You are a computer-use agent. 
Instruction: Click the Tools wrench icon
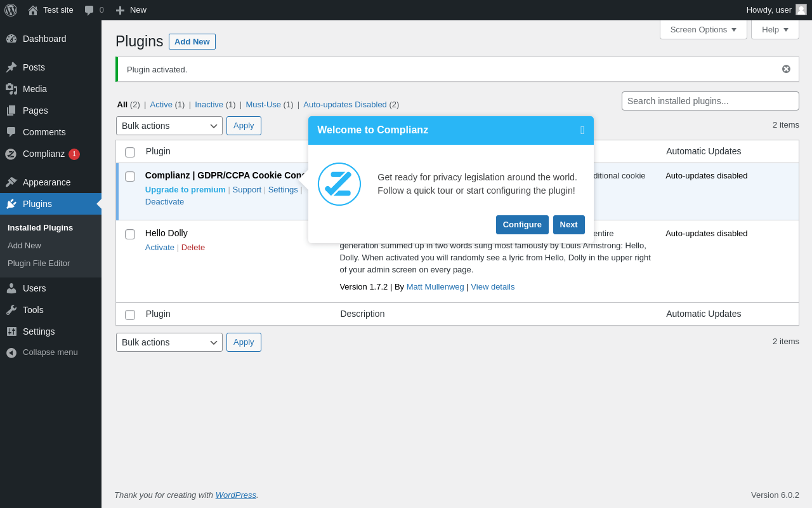point(11,310)
